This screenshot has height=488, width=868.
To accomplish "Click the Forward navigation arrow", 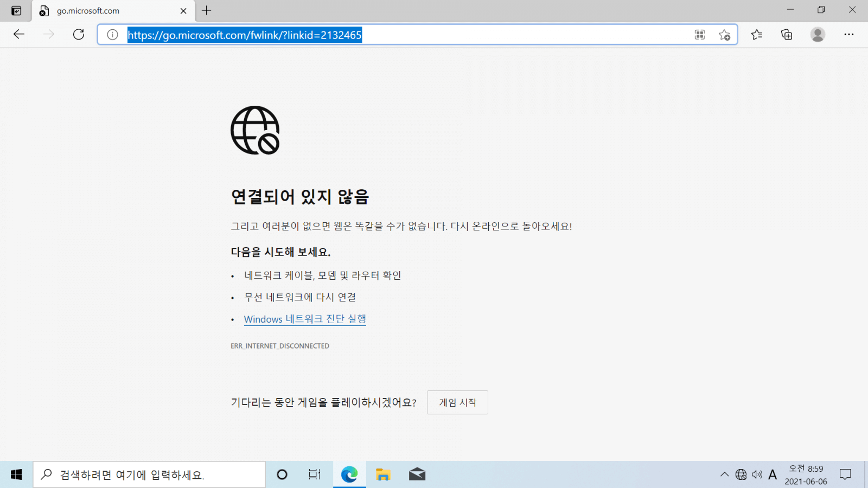I will click(x=49, y=35).
